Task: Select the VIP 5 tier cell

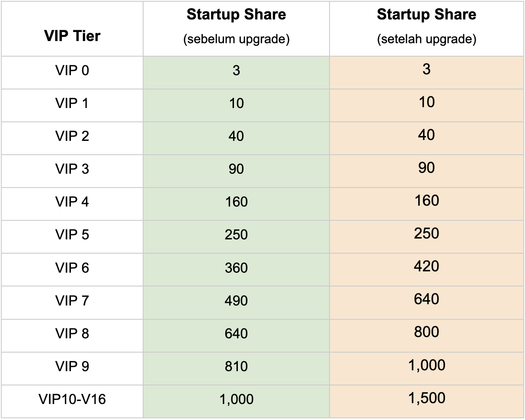Action: pyautogui.click(x=72, y=235)
